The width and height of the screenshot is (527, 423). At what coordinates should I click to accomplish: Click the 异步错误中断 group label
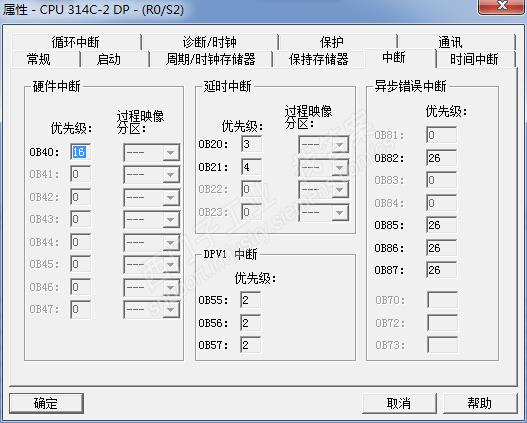point(410,86)
